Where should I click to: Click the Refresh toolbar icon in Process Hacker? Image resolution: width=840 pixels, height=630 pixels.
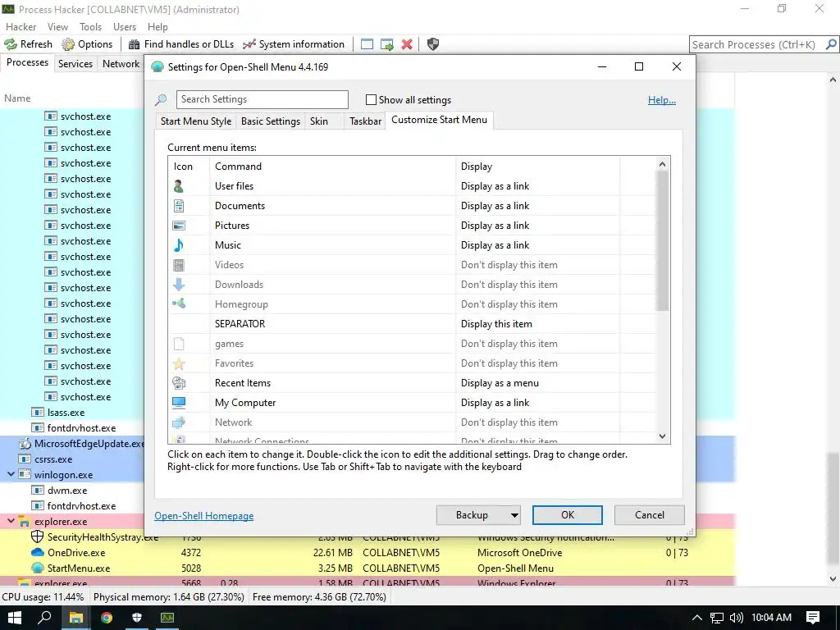pos(11,44)
